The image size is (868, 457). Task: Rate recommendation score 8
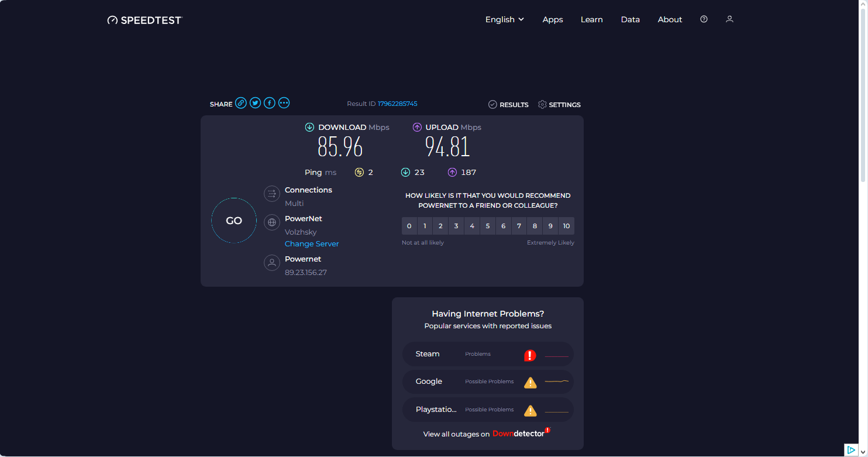[535, 226]
